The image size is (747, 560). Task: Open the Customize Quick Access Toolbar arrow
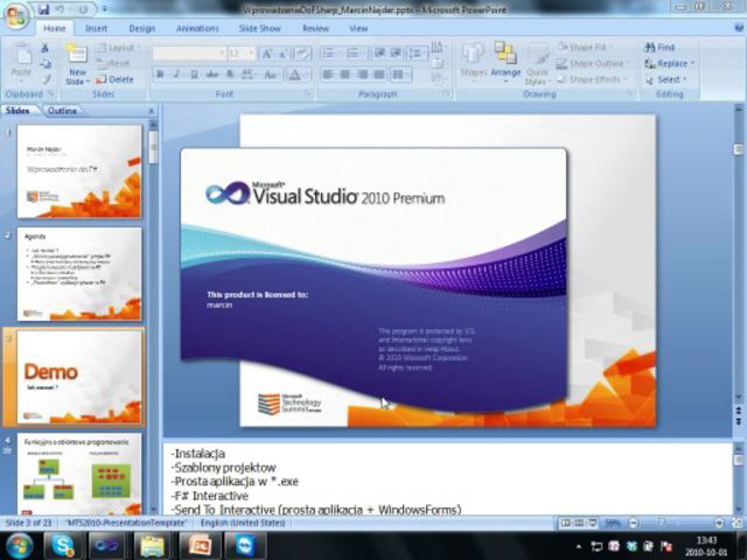click(104, 9)
